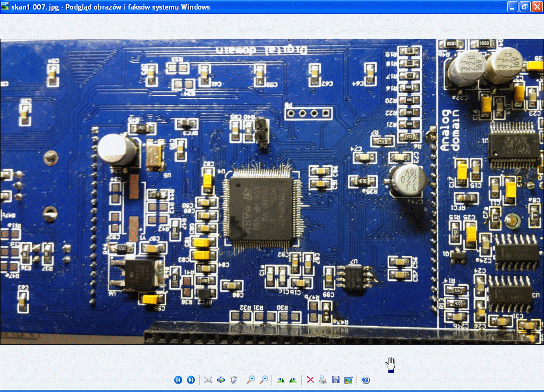Click the large ARM chip in the photo
Viewport: 544px width, 392px height.
pos(259,208)
